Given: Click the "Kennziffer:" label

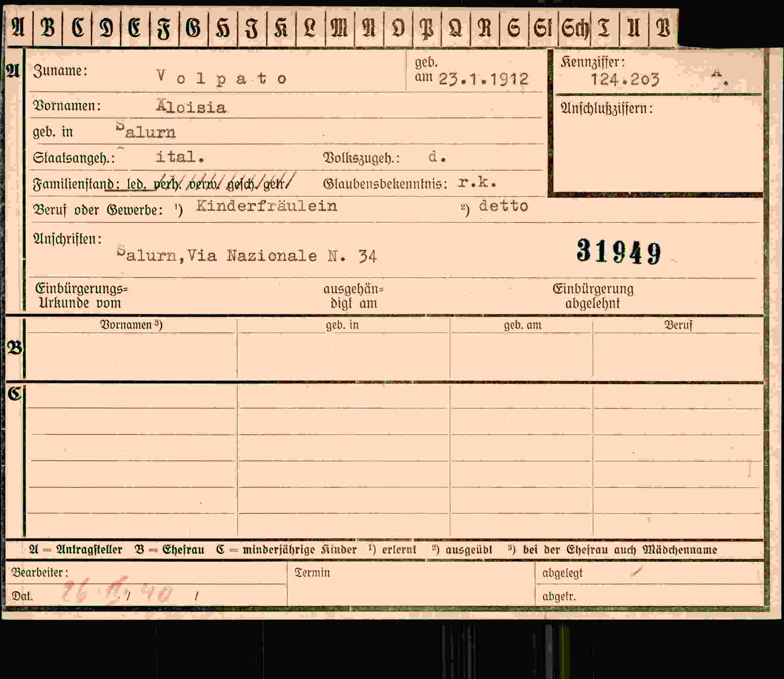Looking at the screenshot, I should (593, 62).
